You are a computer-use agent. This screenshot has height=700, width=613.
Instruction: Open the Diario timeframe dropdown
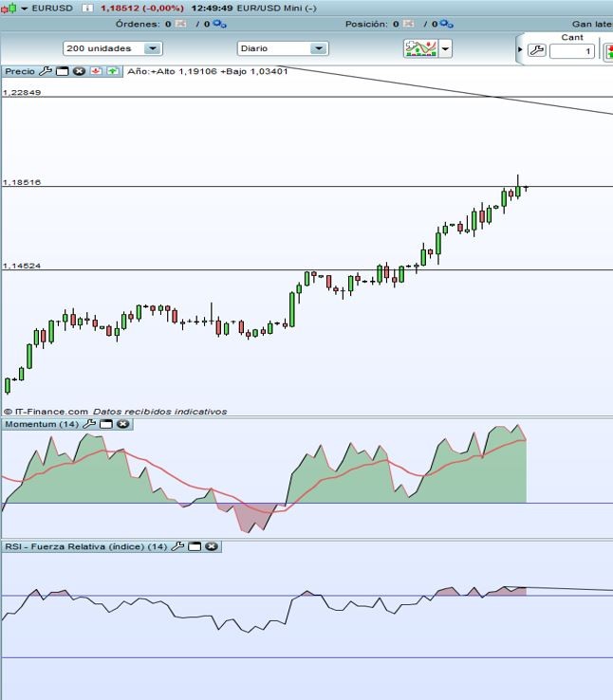tap(283, 48)
